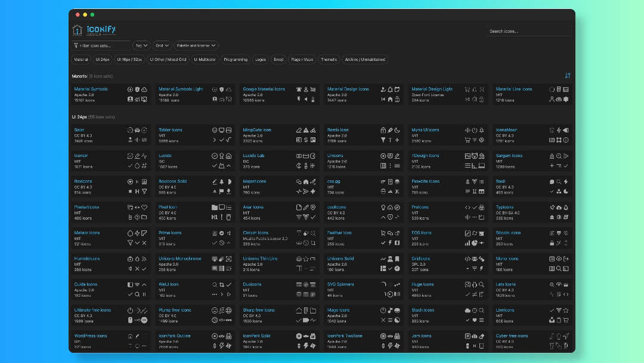Click the funnel icon beside Filter icon sets
This screenshot has height=363, width=644.
click(76, 45)
